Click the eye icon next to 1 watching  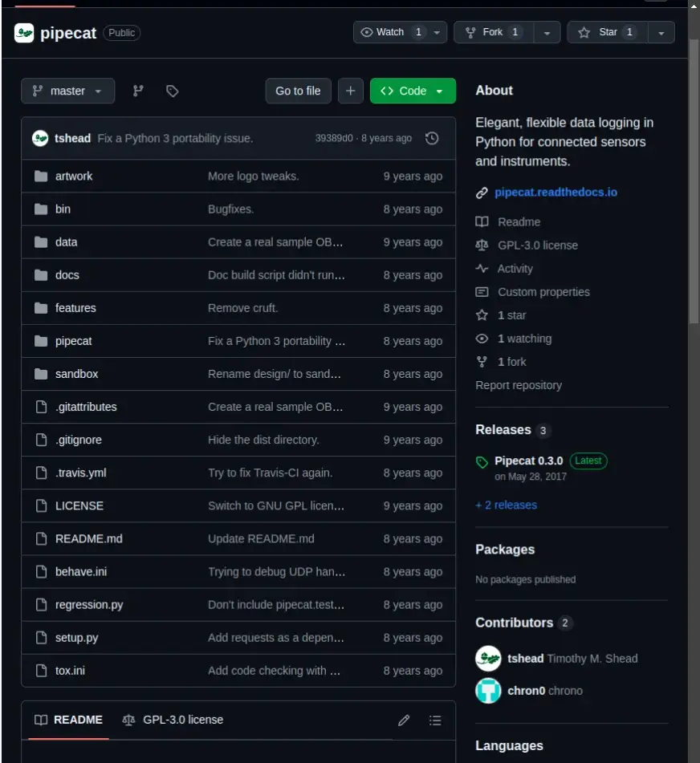pos(482,339)
